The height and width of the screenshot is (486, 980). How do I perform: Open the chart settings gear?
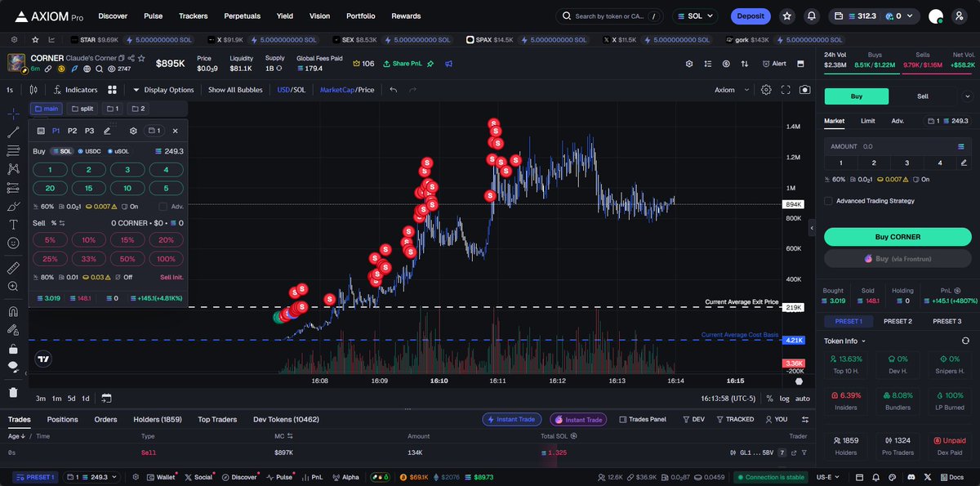(766, 90)
